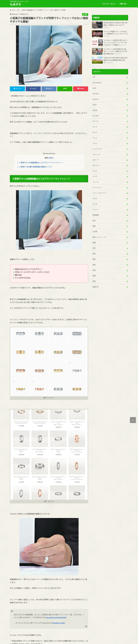Click the arrow icon beside マンガ
This screenshot has width=138, height=644.
[x=127, y=204]
